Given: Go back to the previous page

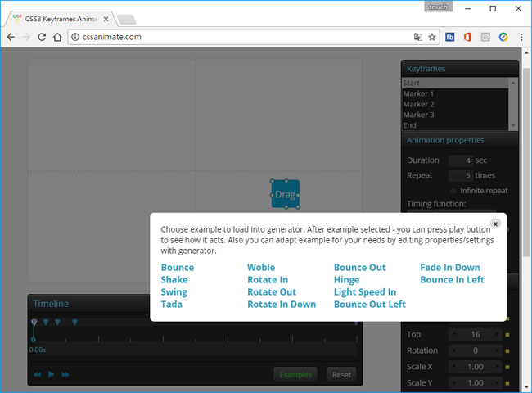Looking at the screenshot, I should [x=11, y=37].
